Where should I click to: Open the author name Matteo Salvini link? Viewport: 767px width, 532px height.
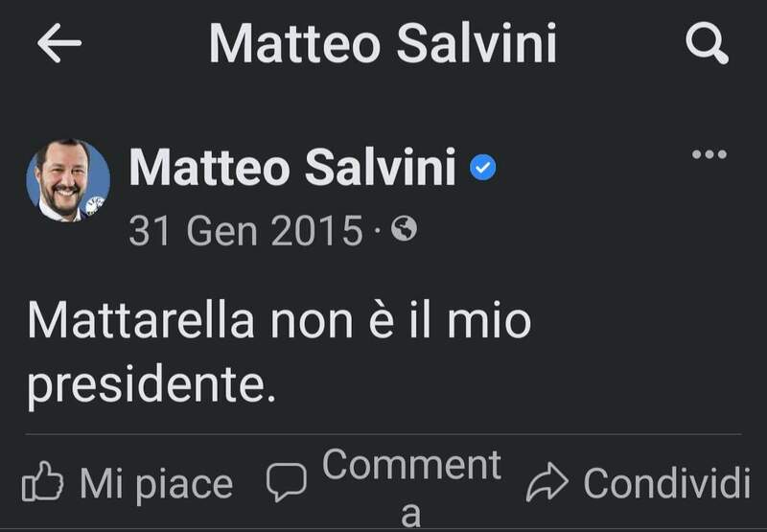(x=291, y=169)
